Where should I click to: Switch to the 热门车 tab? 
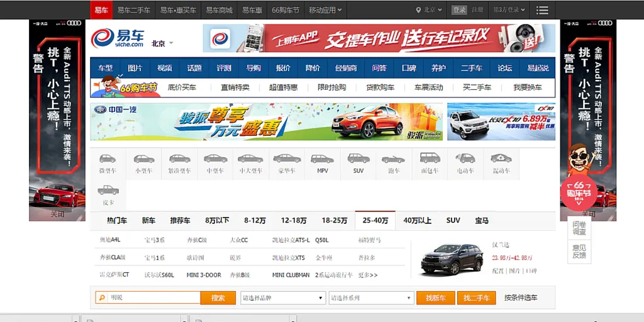pyautogui.click(x=117, y=221)
